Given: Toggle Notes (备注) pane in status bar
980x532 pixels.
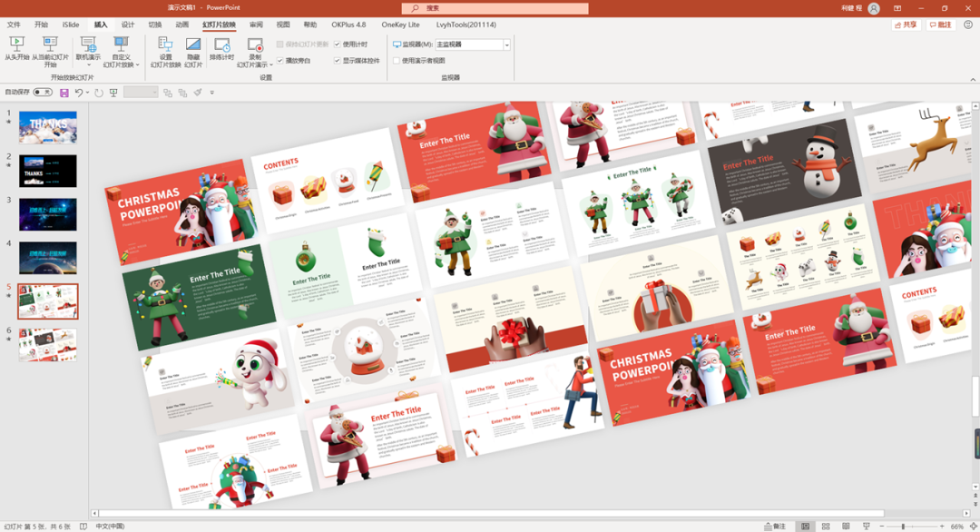Looking at the screenshot, I should pyautogui.click(x=774, y=527).
